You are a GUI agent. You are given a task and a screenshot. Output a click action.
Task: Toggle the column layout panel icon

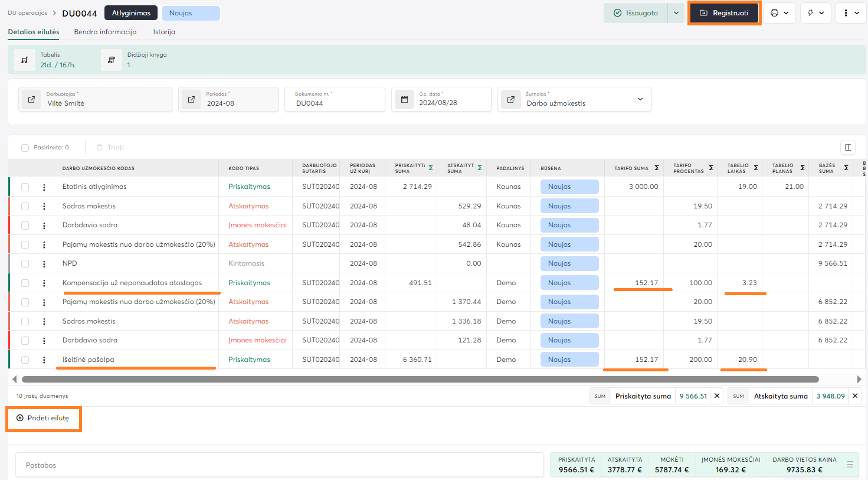coord(847,148)
